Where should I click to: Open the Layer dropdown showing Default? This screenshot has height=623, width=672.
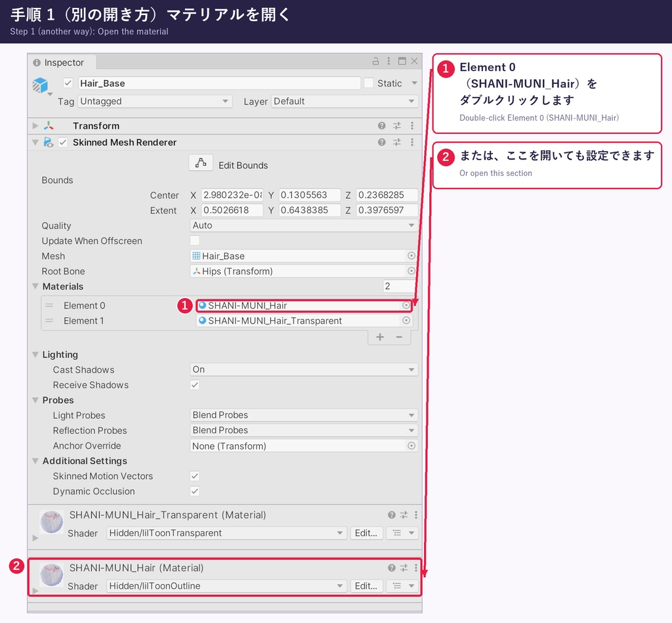(x=345, y=101)
